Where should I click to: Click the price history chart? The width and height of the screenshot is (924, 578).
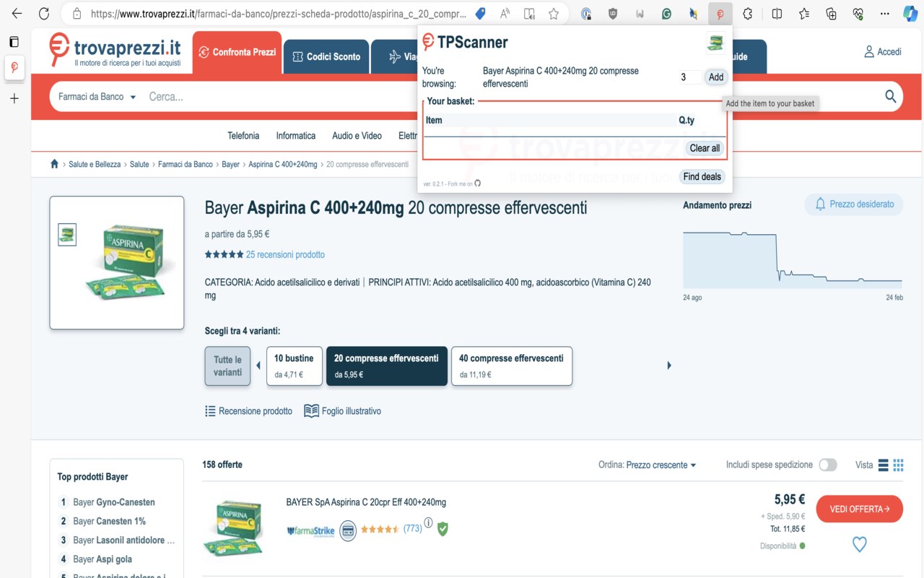pyautogui.click(x=793, y=259)
